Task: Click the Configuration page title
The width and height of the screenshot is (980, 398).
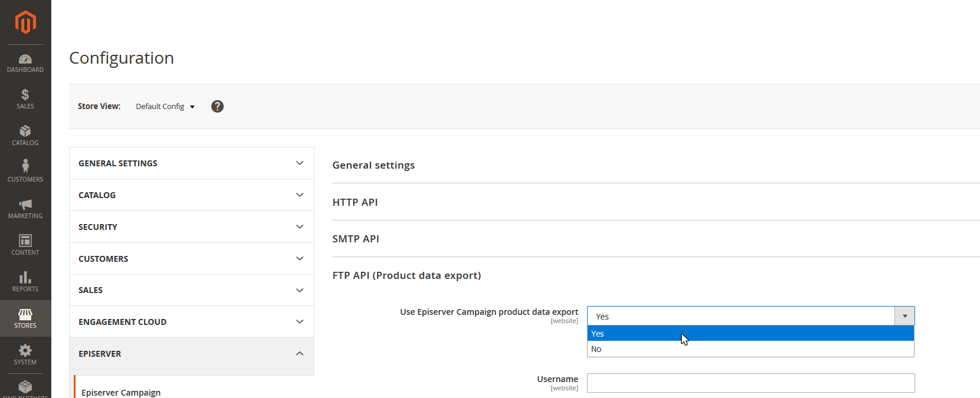Action: [122, 58]
